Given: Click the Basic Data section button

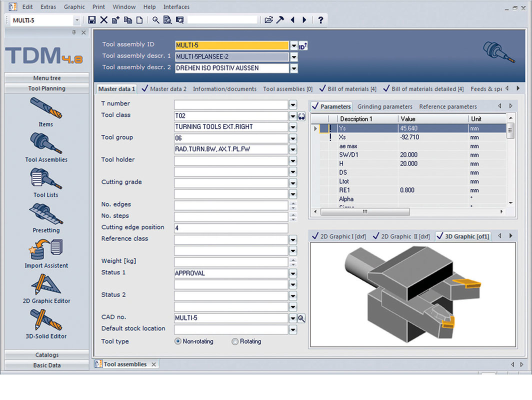Looking at the screenshot, I should pos(47,365).
